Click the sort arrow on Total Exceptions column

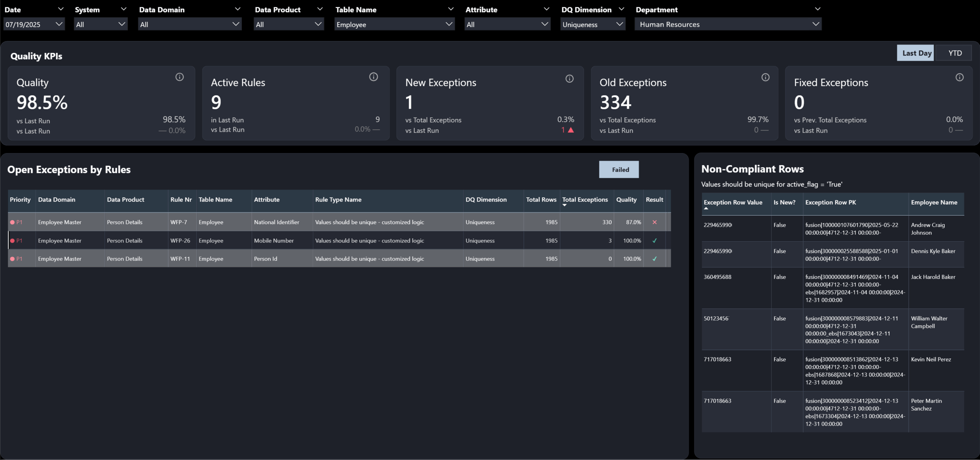click(x=564, y=205)
